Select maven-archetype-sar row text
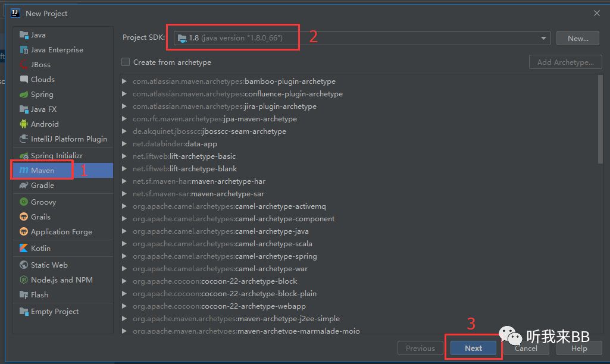The width and height of the screenshot is (610, 364). pos(198,194)
